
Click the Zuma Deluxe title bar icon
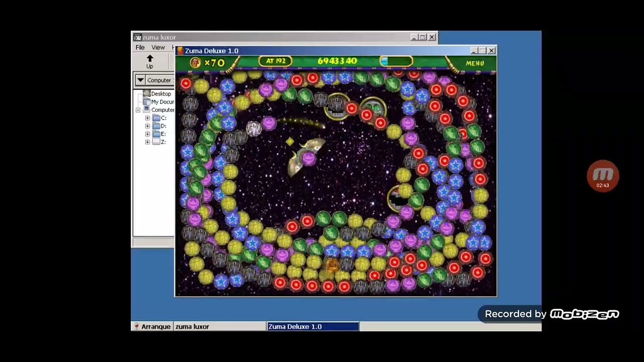coord(180,51)
